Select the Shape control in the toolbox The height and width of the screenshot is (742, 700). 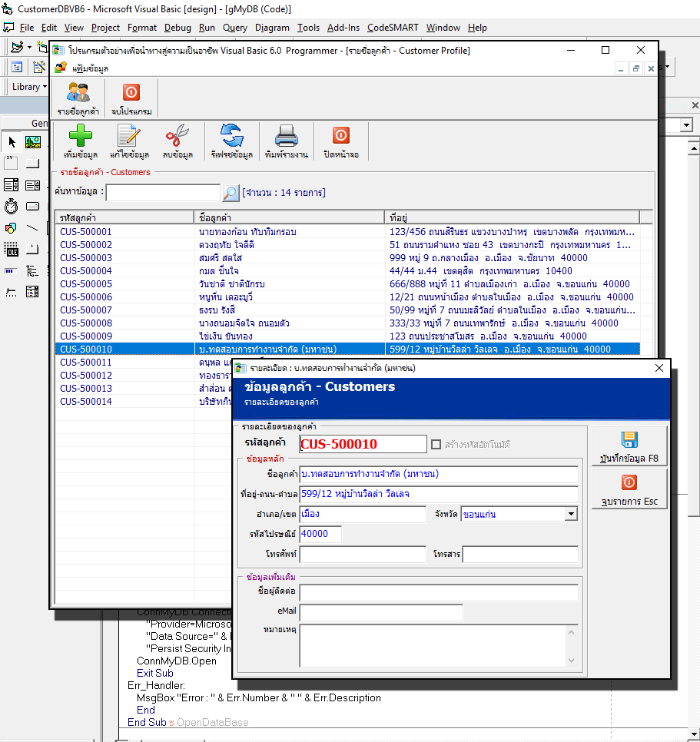11,228
